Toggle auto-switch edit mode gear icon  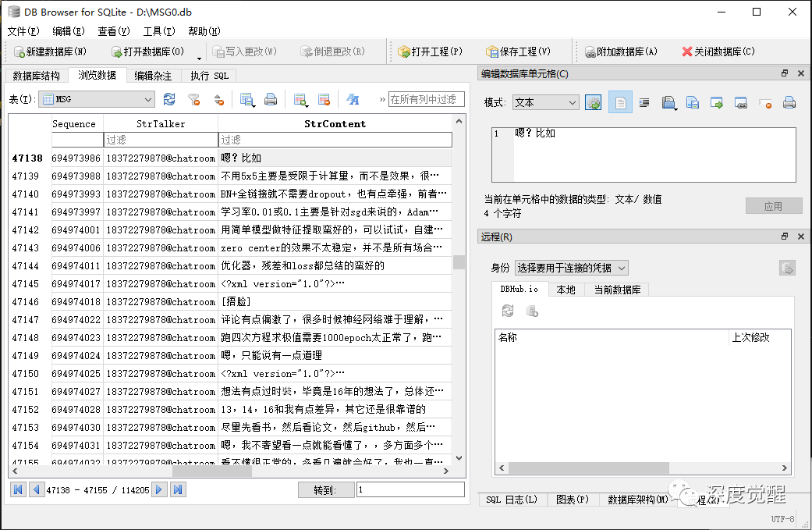(x=594, y=102)
